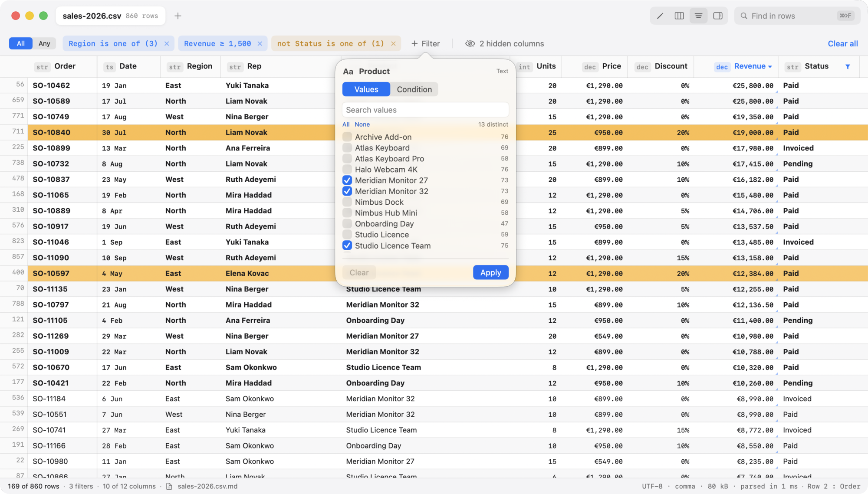Click the search magnifier icon

pos(744,16)
